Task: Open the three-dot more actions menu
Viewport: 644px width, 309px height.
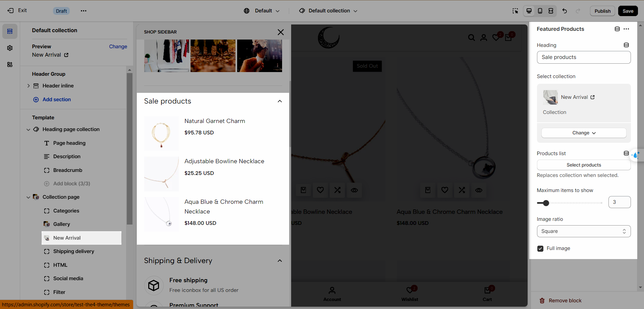Action: click(x=84, y=11)
